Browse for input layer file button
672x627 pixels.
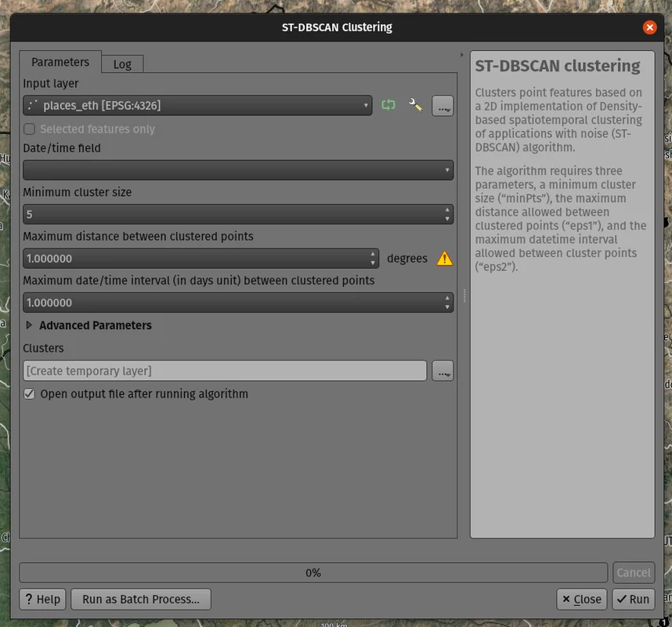tap(443, 106)
